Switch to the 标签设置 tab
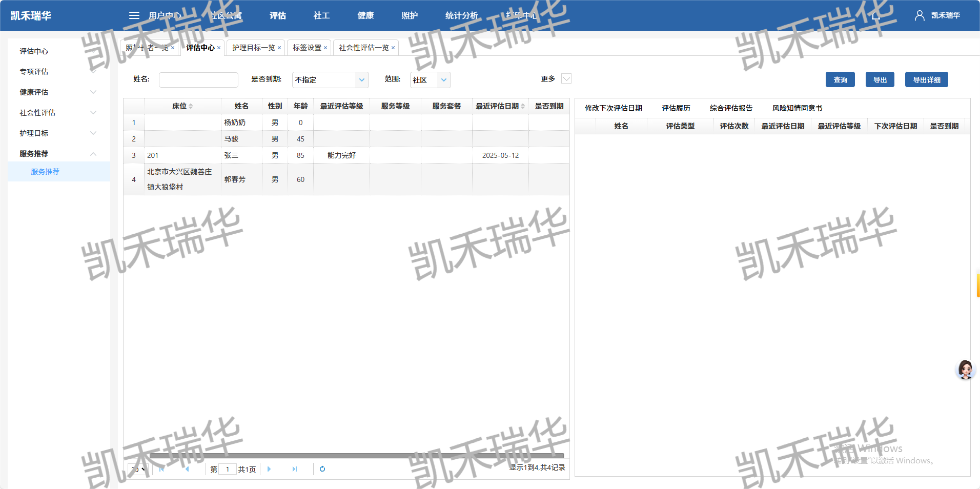This screenshot has height=489, width=980. (306, 47)
